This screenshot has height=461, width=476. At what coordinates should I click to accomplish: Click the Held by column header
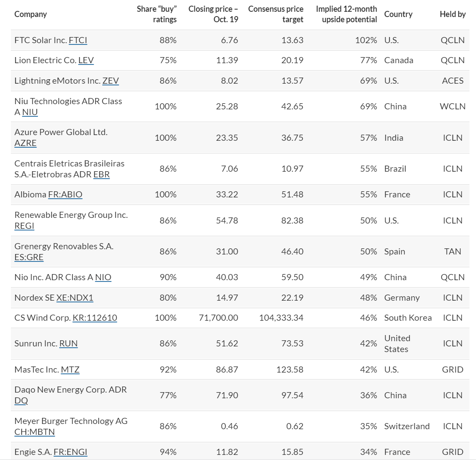[x=452, y=14]
